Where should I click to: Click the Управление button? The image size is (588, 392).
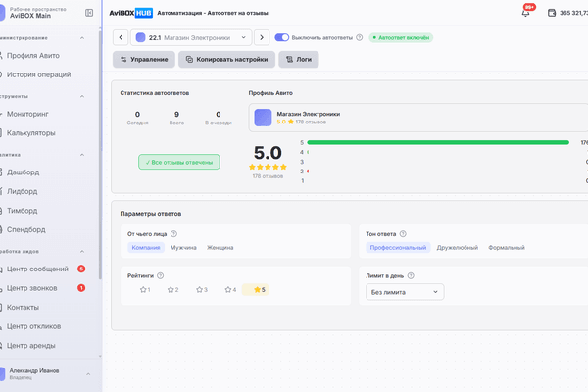tap(144, 59)
